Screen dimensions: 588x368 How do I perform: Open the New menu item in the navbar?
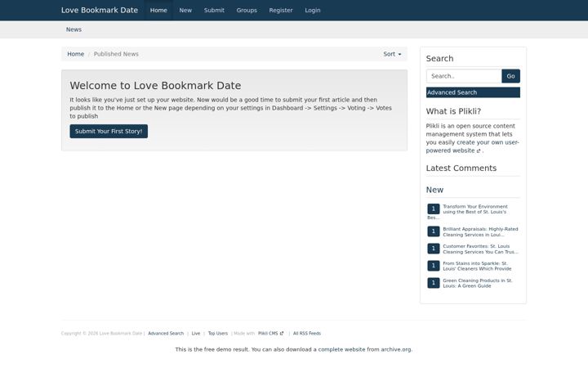[185, 10]
